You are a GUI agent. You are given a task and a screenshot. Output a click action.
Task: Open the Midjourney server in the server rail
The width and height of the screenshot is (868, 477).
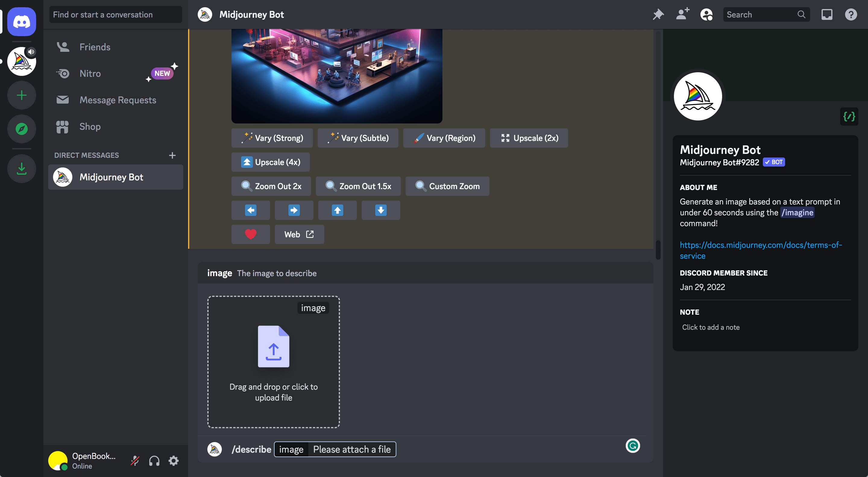22,61
